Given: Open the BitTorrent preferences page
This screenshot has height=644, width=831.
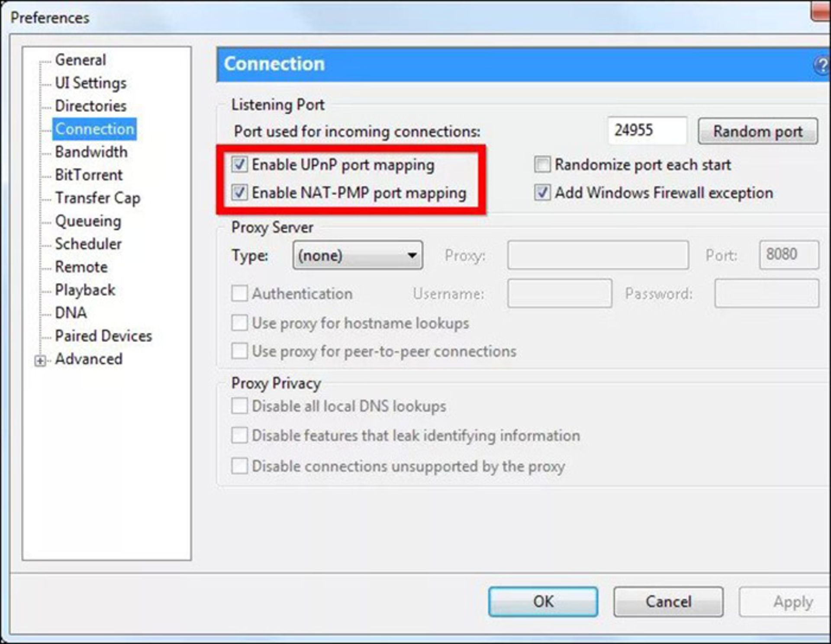Looking at the screenshot, I should (x=88, y=175).
